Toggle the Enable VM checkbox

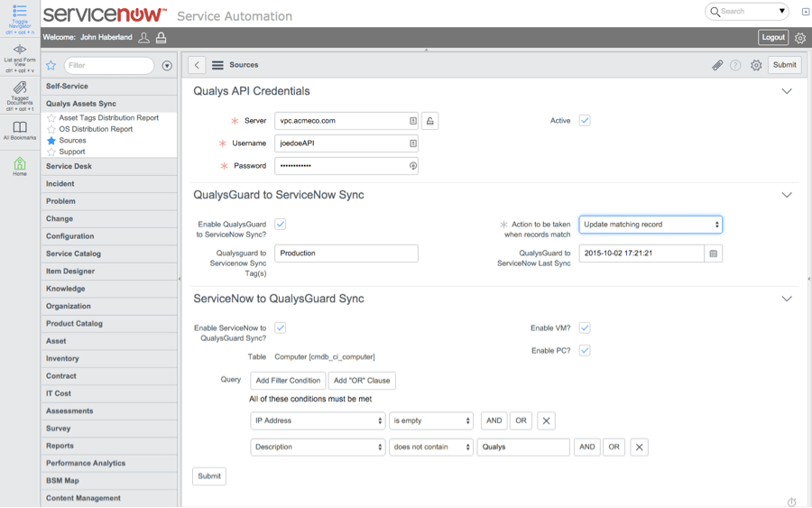pos(585,328)
